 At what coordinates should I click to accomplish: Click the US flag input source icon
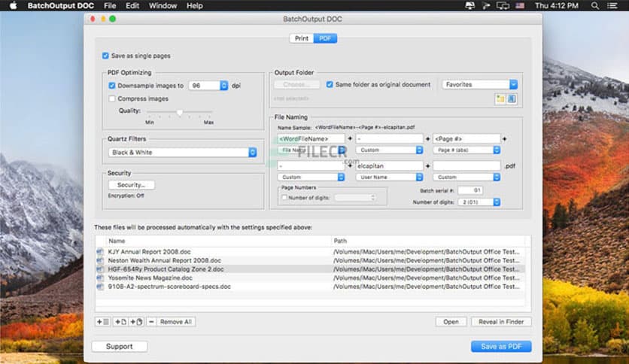coord(520,5)
